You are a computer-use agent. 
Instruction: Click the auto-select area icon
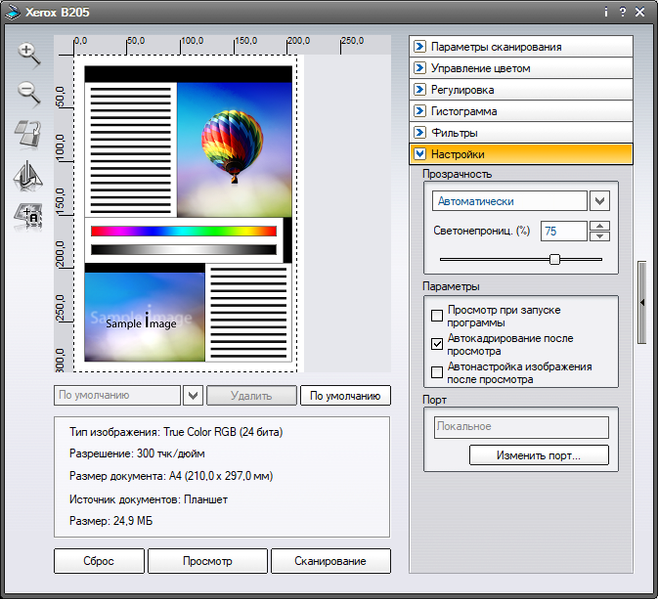(28, 214)
